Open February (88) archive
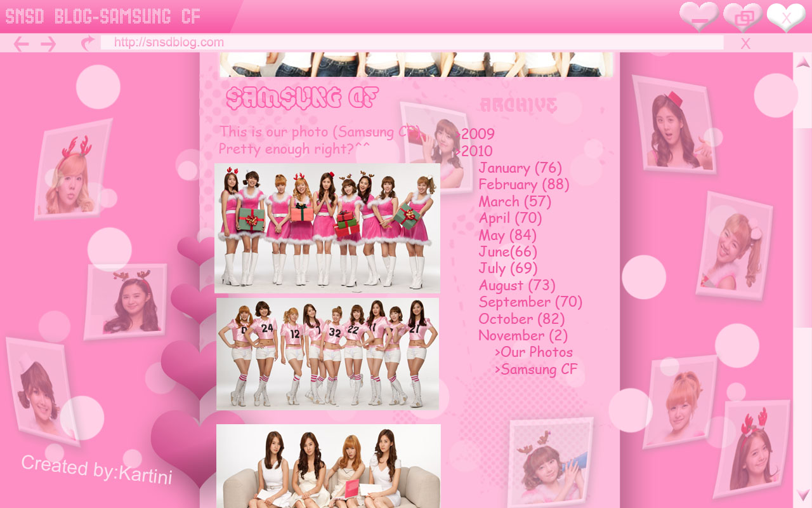Image resolution: width=812 pixels, height=508 pixels. tap(524, 184)
